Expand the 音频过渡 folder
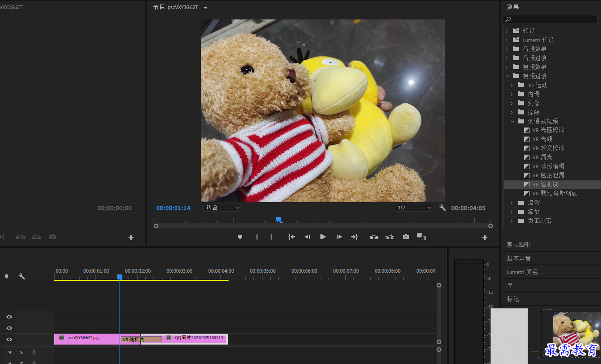 click(x=507, y=58)
